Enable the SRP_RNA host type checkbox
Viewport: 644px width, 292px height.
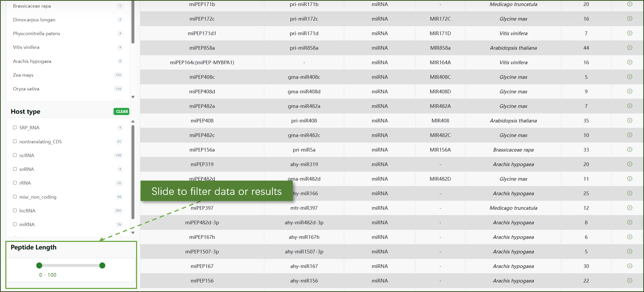click(x=15, y=128)
